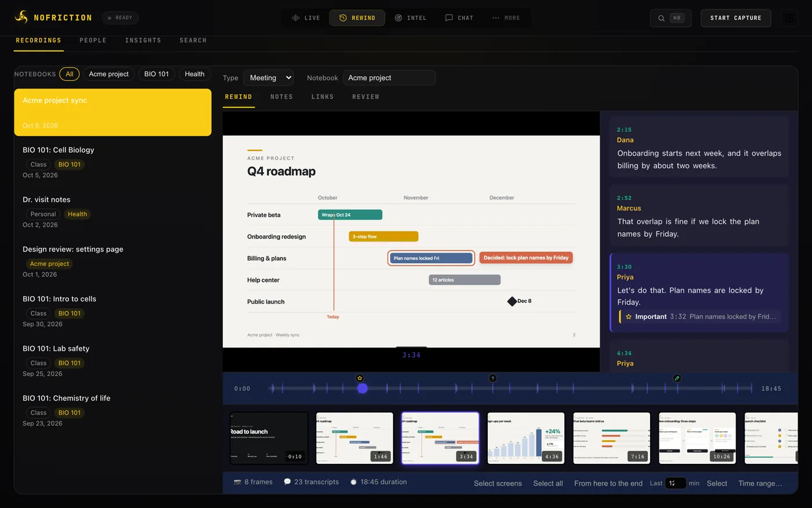Open the search icon with ⌘K
Screen dimensions: 812x508
(671, 18)
